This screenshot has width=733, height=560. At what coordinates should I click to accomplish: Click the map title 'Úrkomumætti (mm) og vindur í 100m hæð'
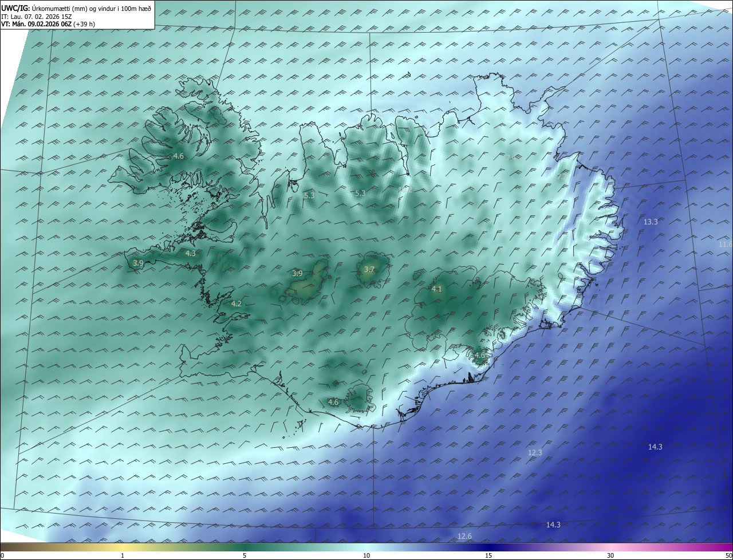90,9
